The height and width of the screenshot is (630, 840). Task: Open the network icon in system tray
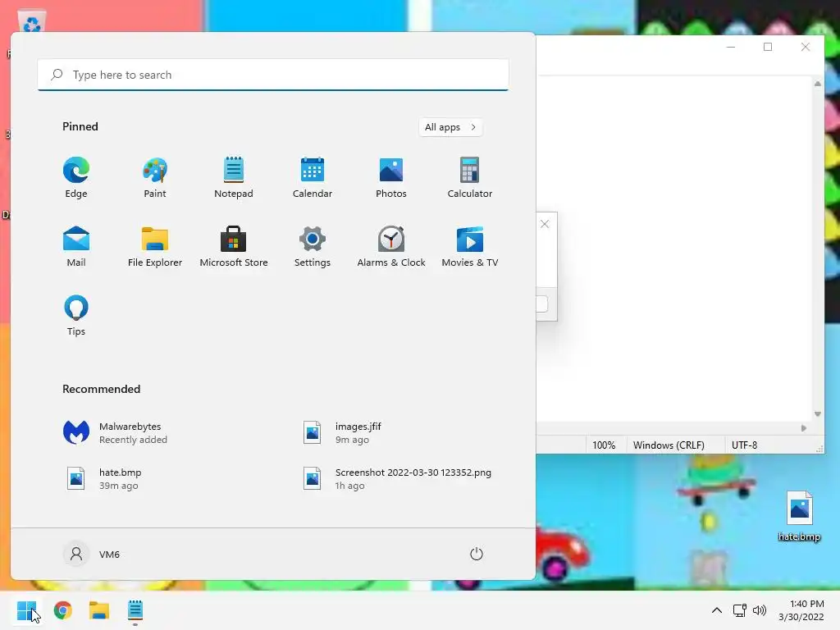click(740, 610)
